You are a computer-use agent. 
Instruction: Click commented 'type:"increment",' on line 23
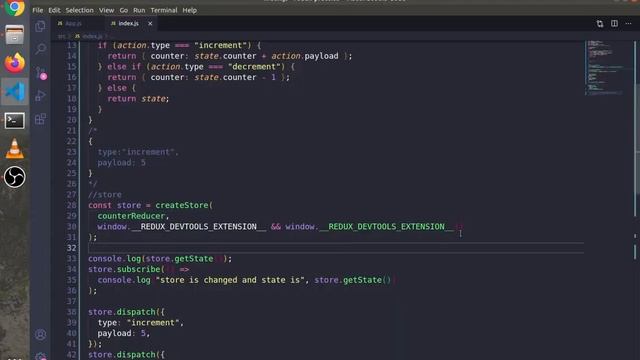point(138,152)
